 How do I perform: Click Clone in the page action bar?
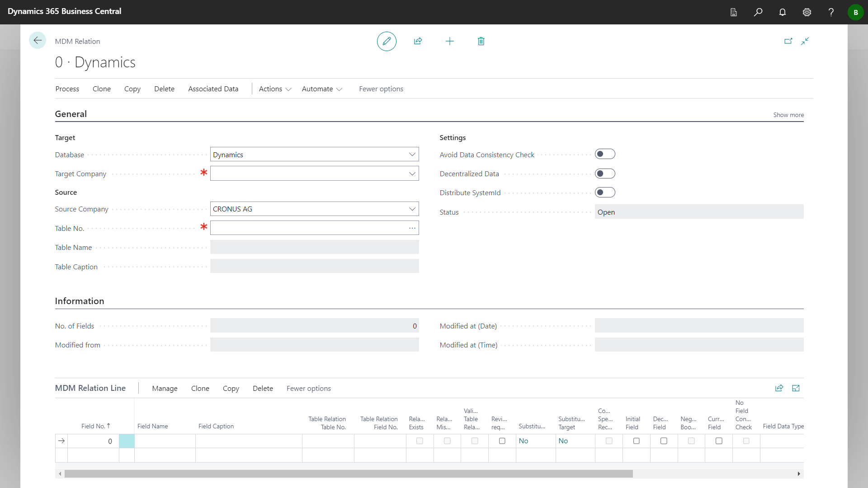point(102,89)
